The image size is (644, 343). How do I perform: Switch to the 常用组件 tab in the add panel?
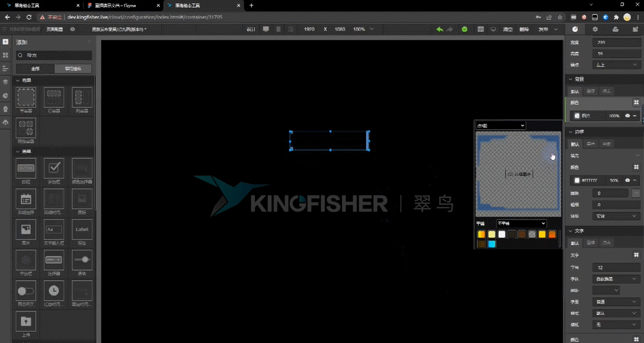73,68
